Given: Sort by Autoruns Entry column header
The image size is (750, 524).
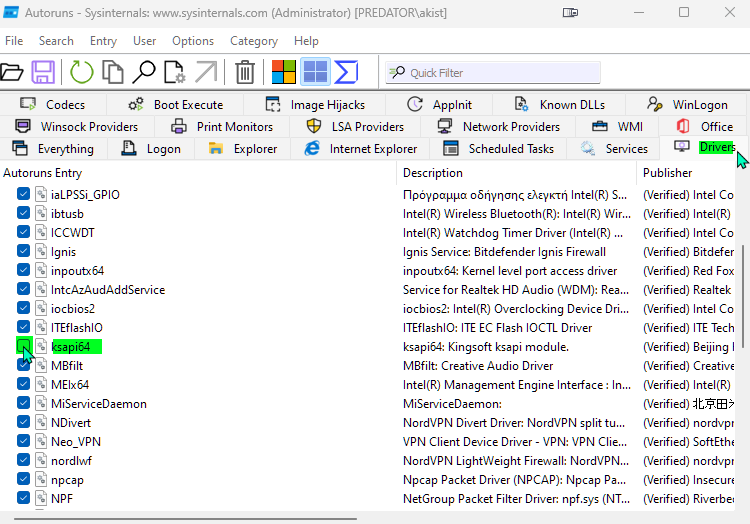Looking at the screenshot, I should (x=198, y=173).
